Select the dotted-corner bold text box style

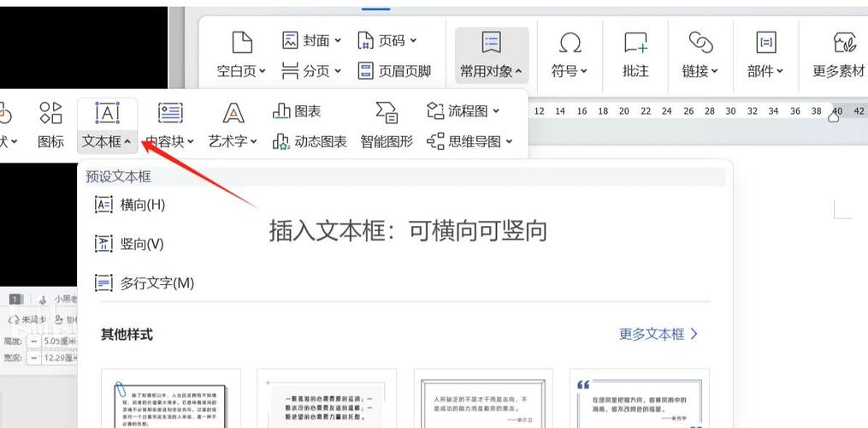(x=328, y=398)
